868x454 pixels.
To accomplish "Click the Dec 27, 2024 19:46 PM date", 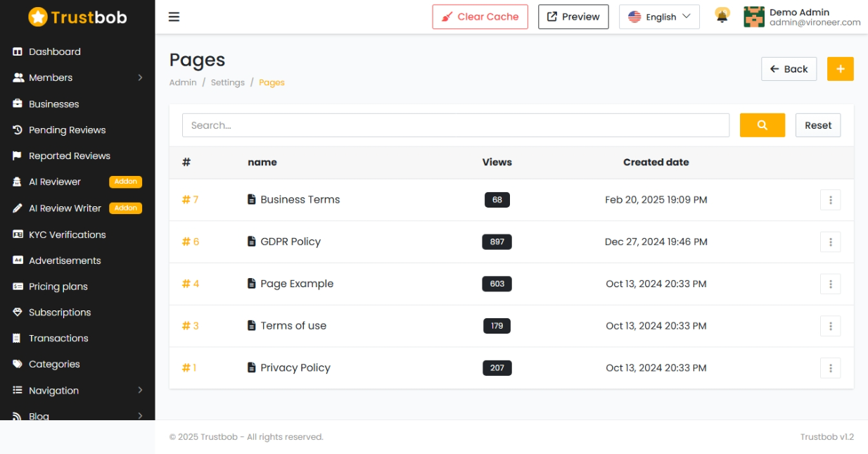I will tap(656, 241).
